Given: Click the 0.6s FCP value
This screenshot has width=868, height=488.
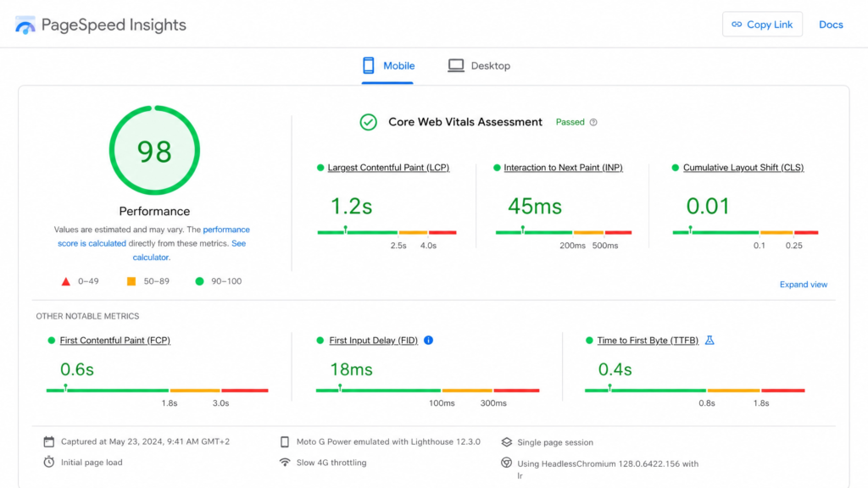Looking at the screenshot, I should click(77, 369).
